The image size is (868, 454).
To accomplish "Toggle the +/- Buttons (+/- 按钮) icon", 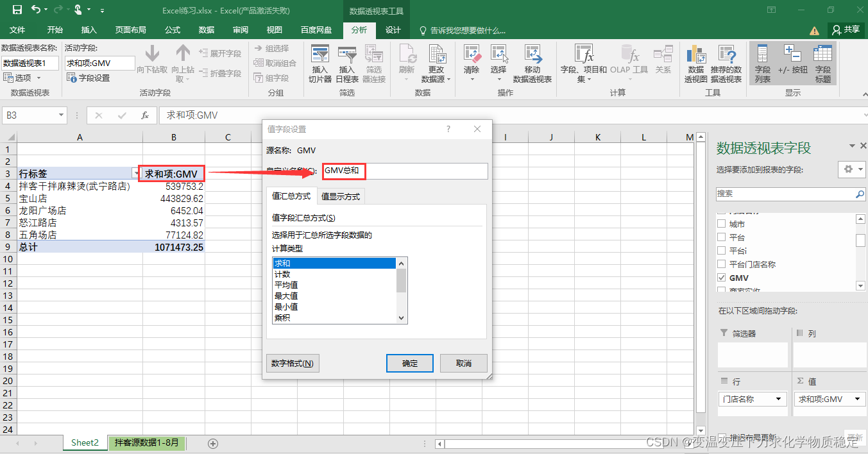I will pos(792,54).
